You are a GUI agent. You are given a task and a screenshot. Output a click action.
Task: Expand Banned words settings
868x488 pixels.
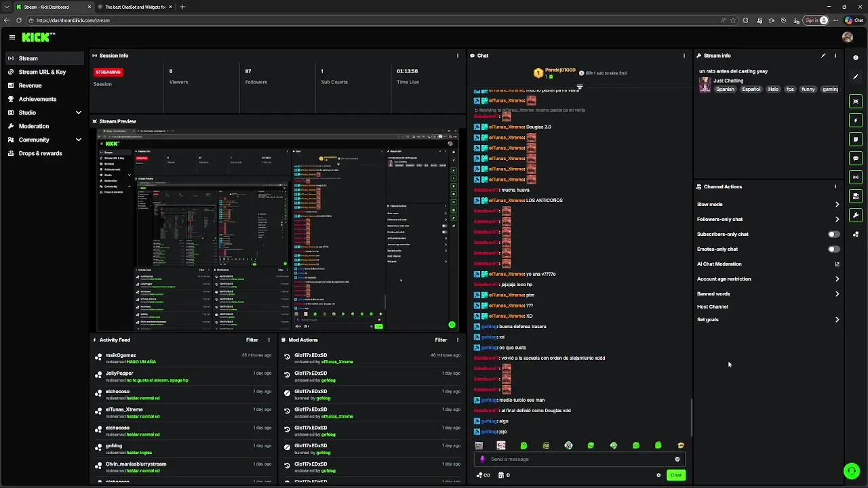[837, 293]
